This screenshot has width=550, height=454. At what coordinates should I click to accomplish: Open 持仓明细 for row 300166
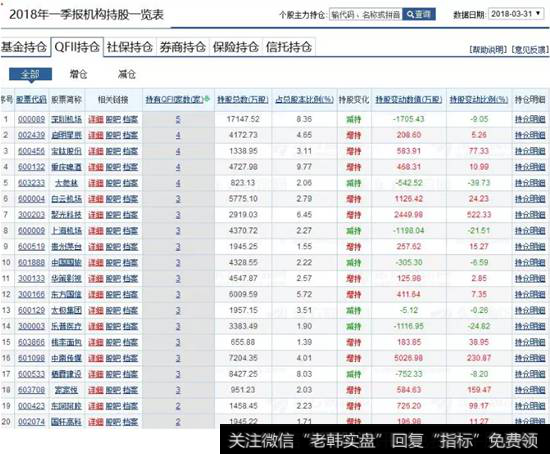pyautogui.click(x=530, y=294)
